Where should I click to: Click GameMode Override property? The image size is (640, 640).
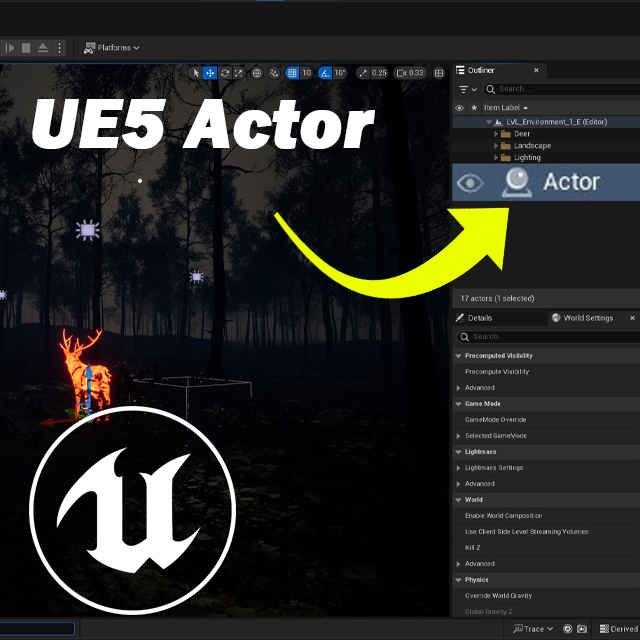496,420
